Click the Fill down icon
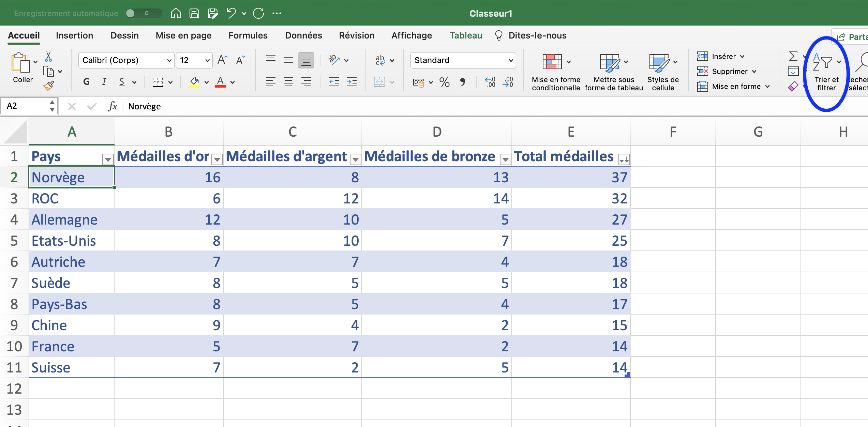868x427 pixels. [793, 71]
